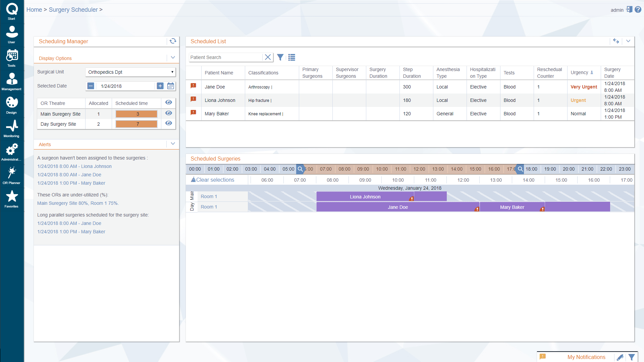Edit notifications with pencil icon
Viewport: 644px width, 362px height.
point(620,357)
